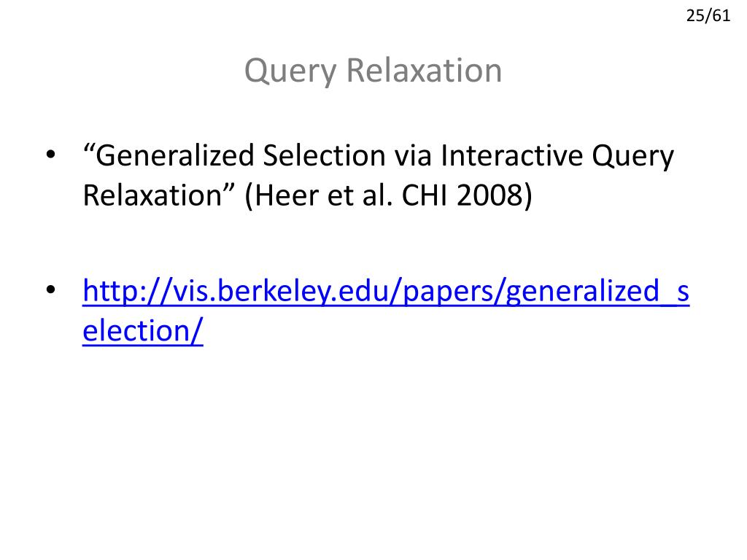747x560 pixels.
Task: Click the word "via" in the paper title
Action: tap(413, 156)
